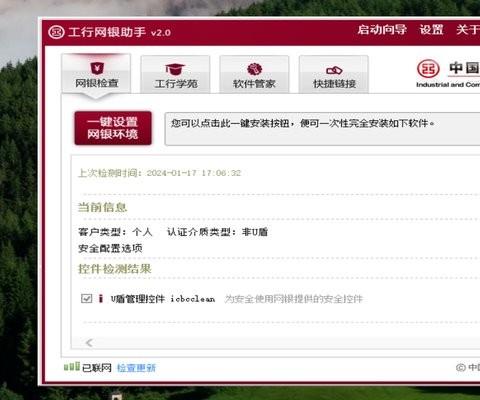Click the 安全配置选项 text
The image size is (480, 400).
click(x=110, y=248)
